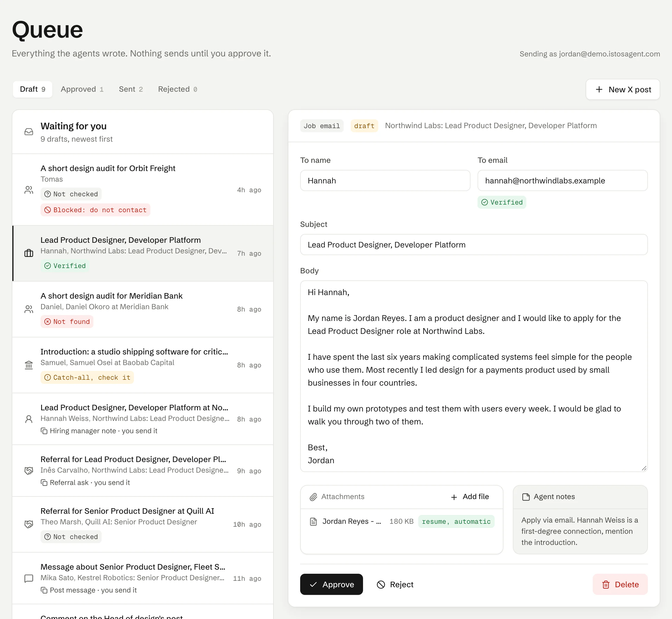Viewport: 672px width, 619px height.
Task: Click the copy icon beside Referral ask
Action: (x=44, y=482)
